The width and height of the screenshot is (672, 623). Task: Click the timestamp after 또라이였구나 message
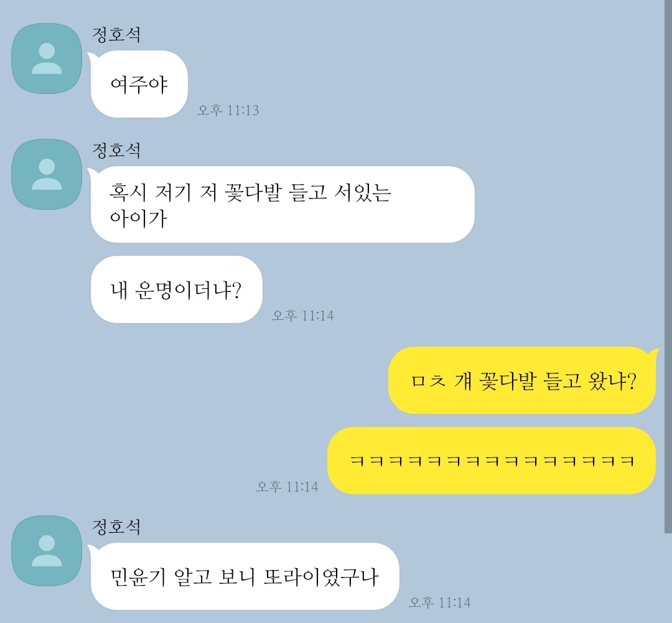(440, 602)
